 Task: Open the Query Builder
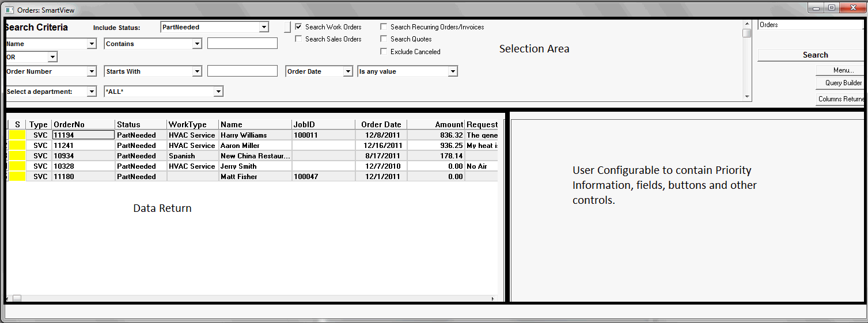tap(843, 83)
